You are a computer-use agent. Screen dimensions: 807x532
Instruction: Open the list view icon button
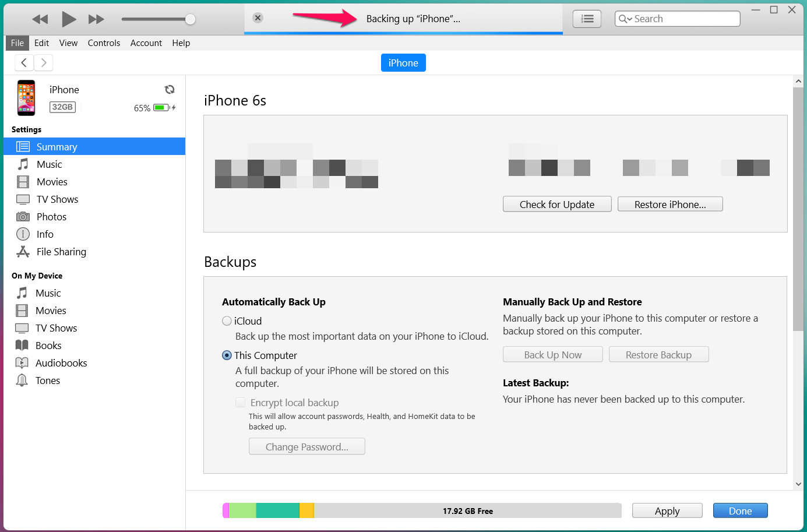(587, 19)
